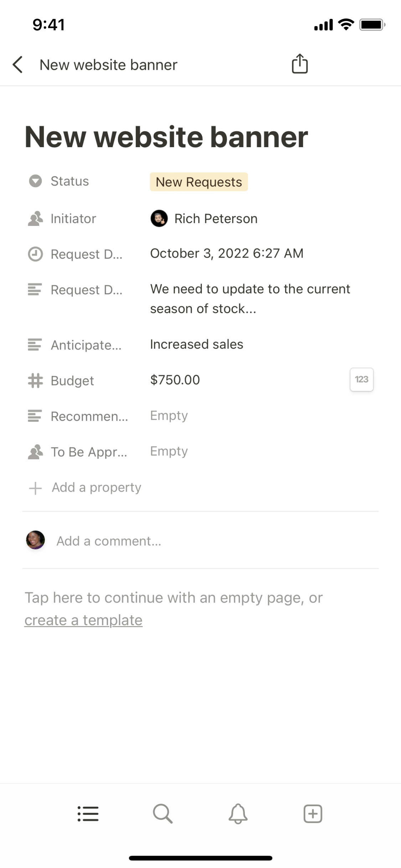Tap the back arrow in header
The height and width of the screenshot is (868, 401).
[18, 64]
